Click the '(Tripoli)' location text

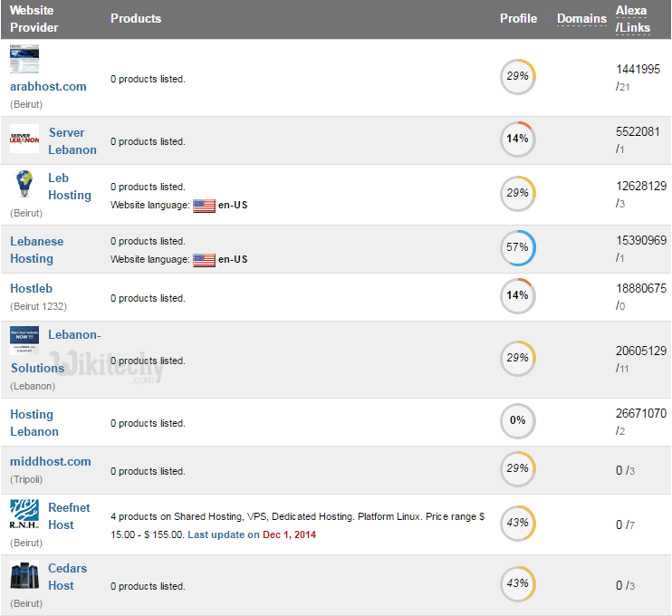[x=26, y=479]
